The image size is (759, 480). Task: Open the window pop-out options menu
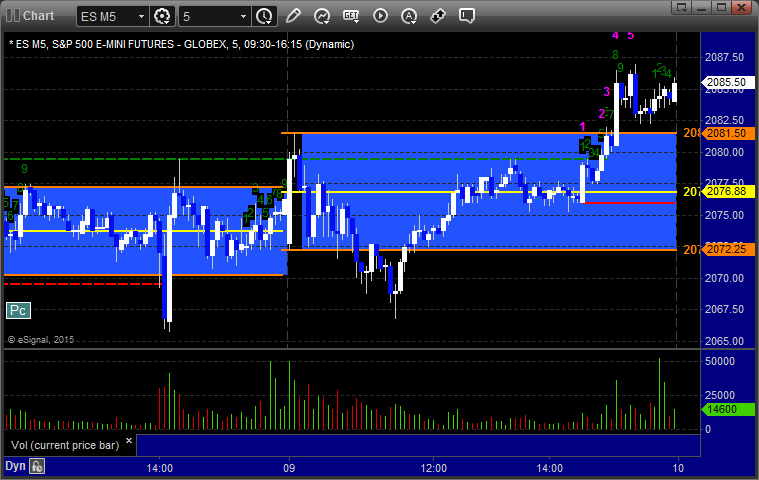(682, 7)
